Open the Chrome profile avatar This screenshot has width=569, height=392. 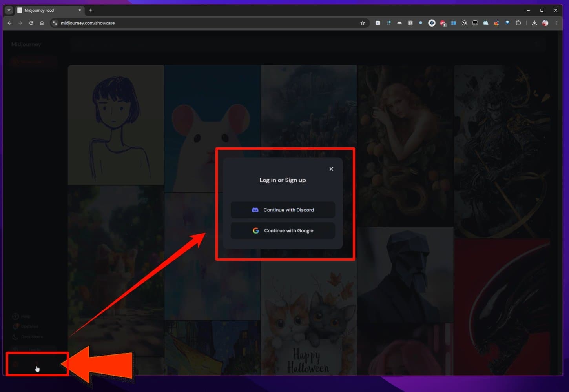click(x=545, y=23)
